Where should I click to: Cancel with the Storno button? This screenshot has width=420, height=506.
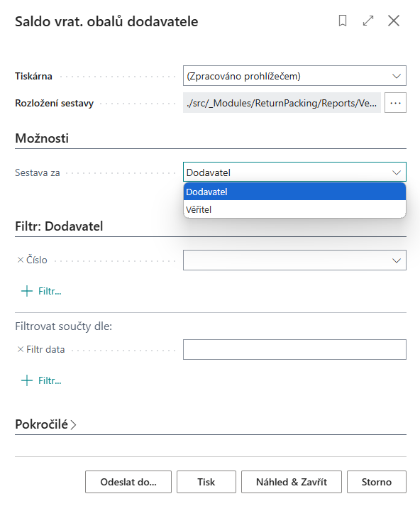point(377,482)
